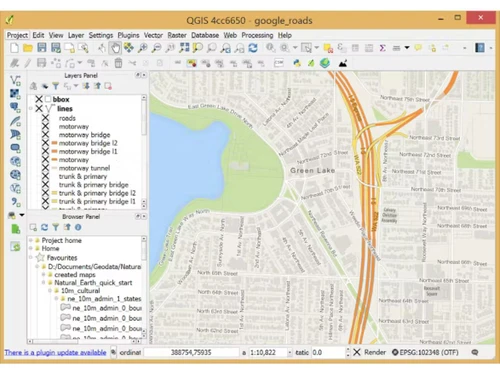Image resolution: width=500 pixels, height=375 pixels.
Task: Toggle visibility of lines layer
Action: [39, 108]
